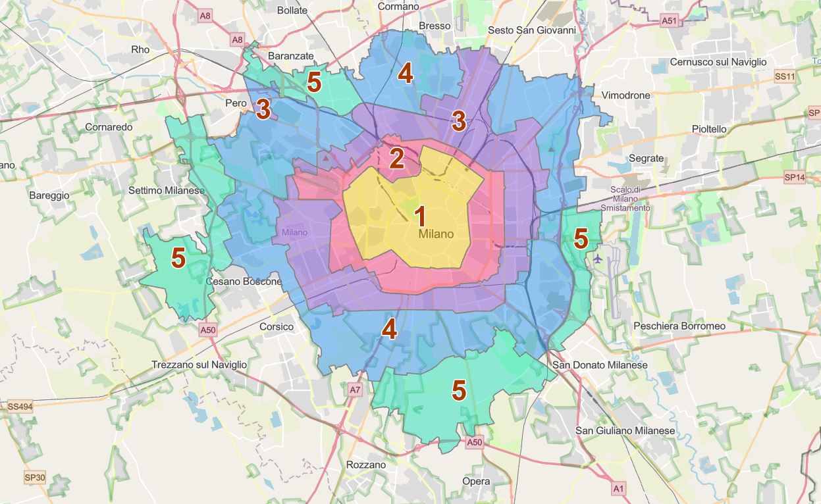Click zone number 5 beside the airport
The width and height of the screenshot is (821, 504).
click(x=580, y=238)
